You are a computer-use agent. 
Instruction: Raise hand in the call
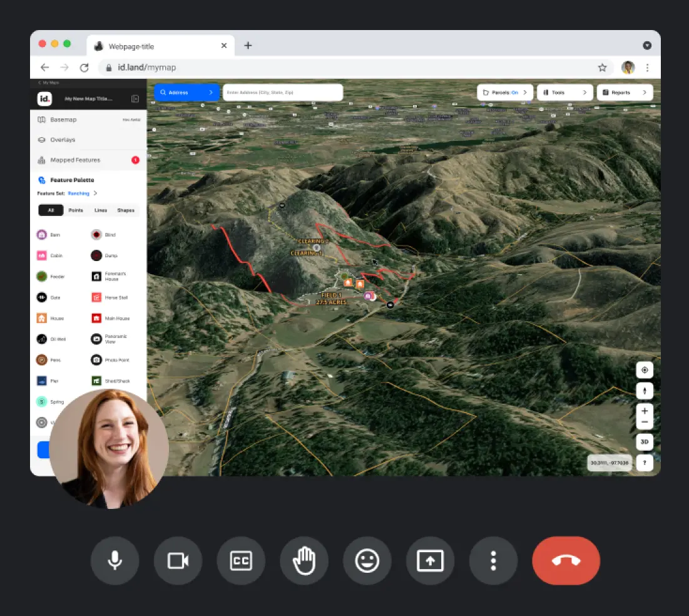(304, 561)
